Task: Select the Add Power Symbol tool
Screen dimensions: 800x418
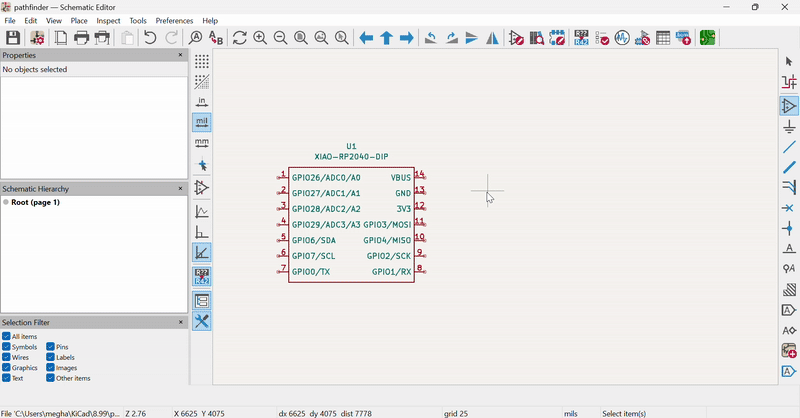Action: pyautogui.click(x=788, y=127)
